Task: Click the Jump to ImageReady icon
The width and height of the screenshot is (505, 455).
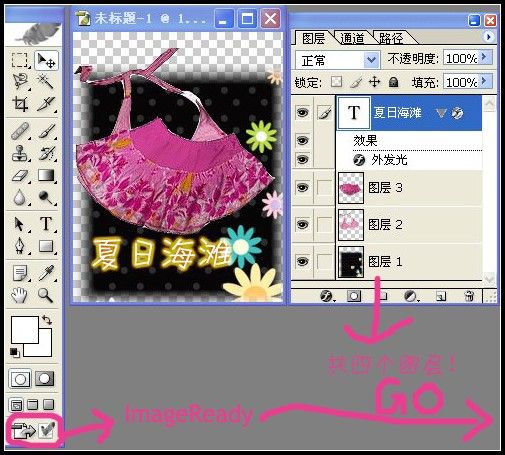Action: click(x=23, y=430)
